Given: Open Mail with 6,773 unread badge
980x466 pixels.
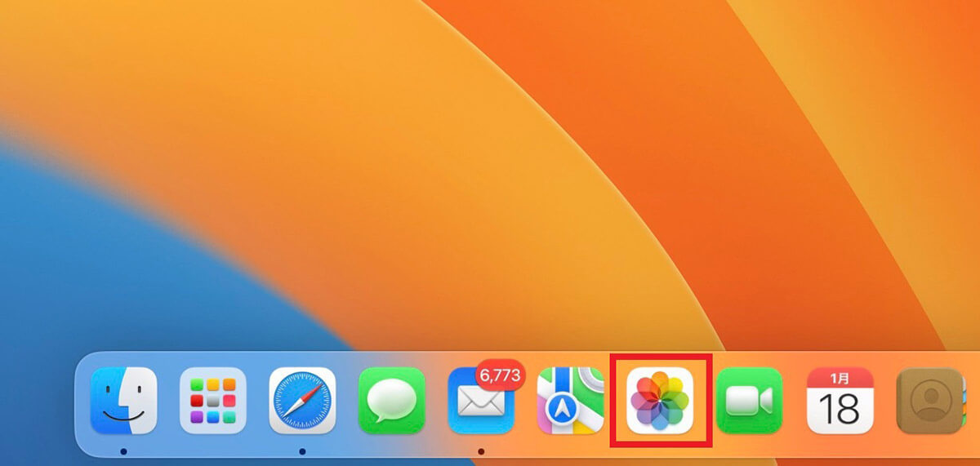Looking at the screenshot, I should point(482,401).
